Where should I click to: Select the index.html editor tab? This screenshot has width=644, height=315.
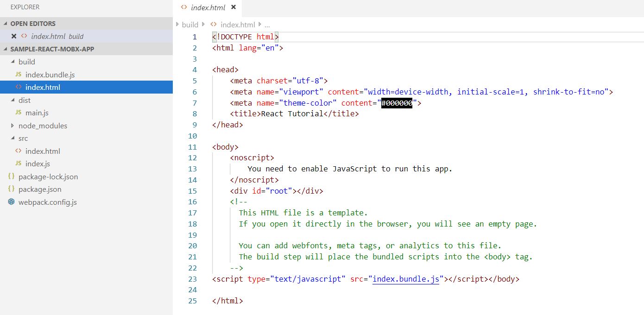click(208, 7)
